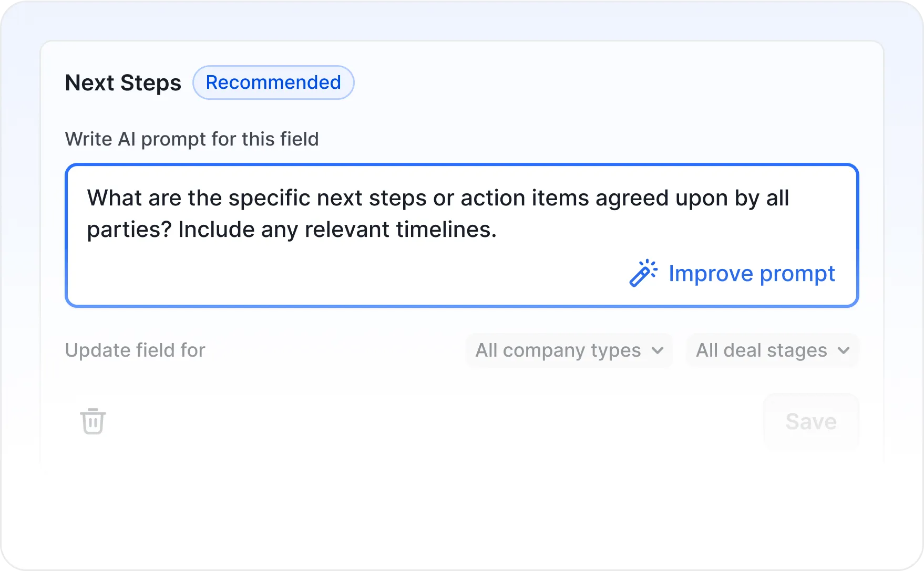Click the Write AI prompt for this field label

[192, 139]
